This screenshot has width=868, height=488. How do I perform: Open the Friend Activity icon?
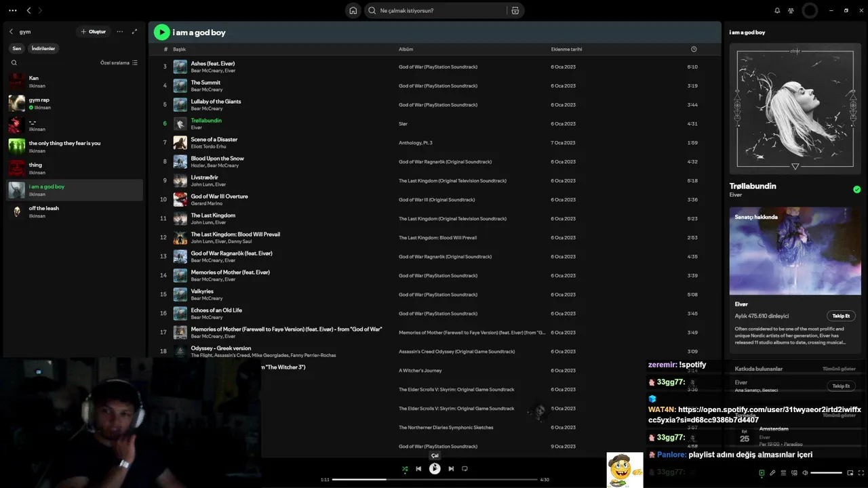(791, 10)
